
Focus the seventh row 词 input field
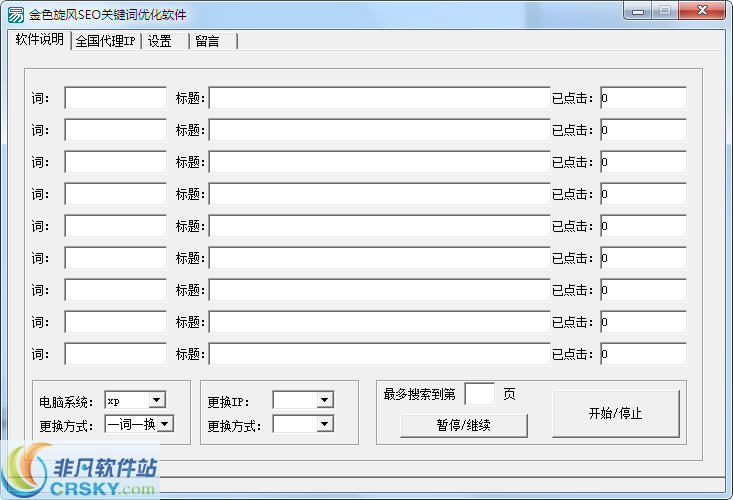(x=115, y=290)
